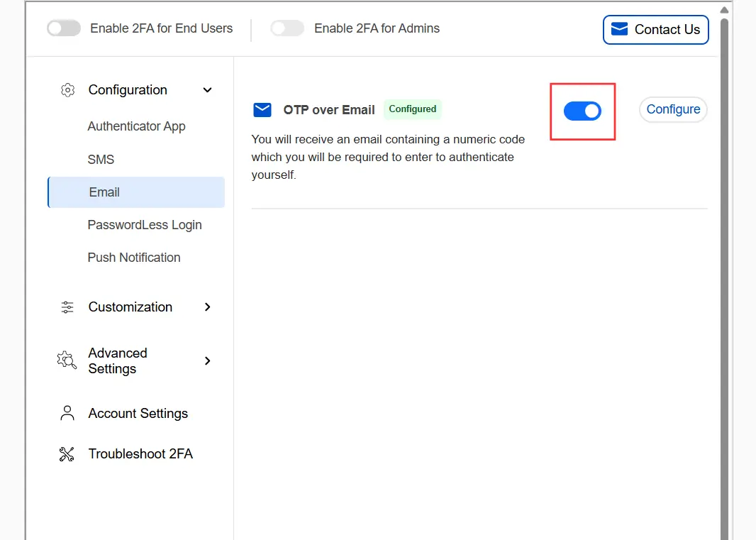Click the Configuration heading label

pos(128,90)
